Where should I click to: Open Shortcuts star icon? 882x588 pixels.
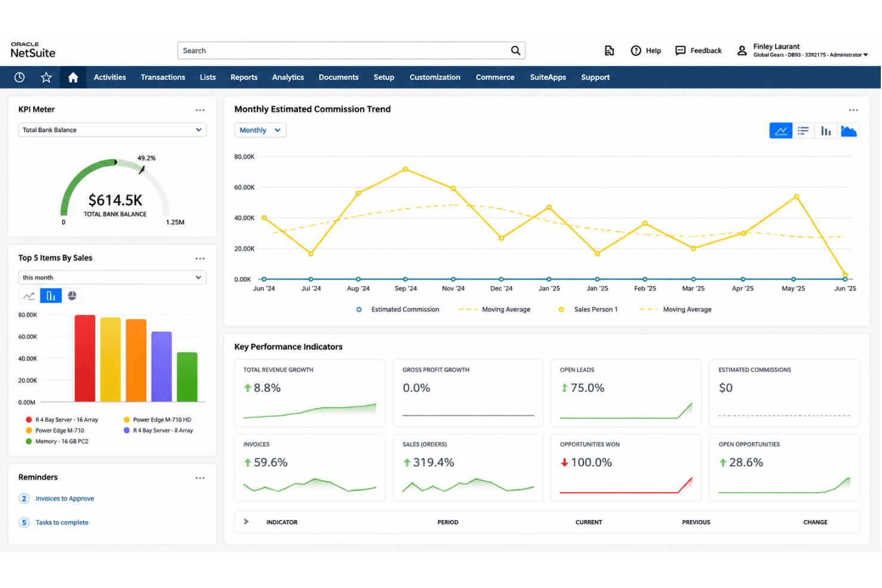[46, 77]
